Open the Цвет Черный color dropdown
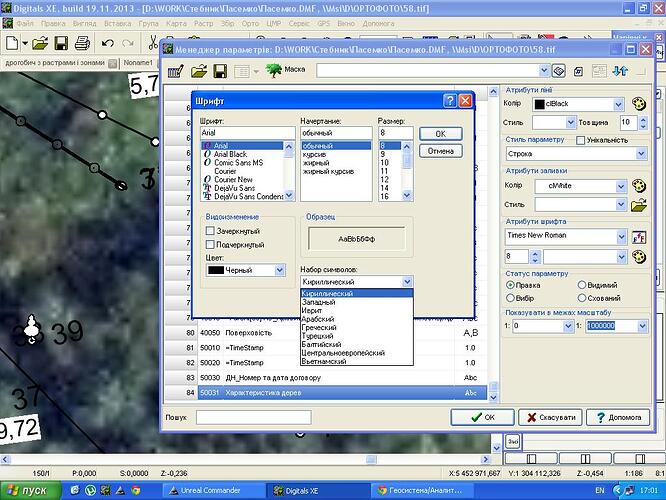 (279, 270)
